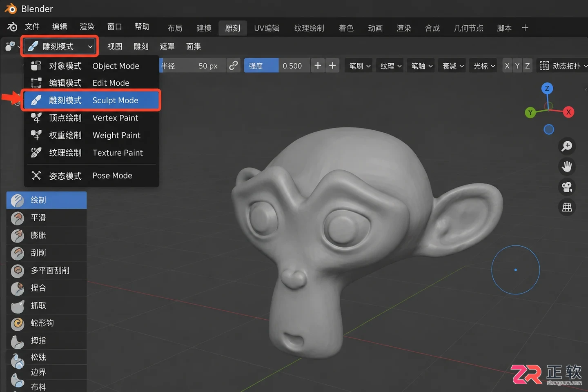The height and width of the screenshot is (392, 588).
Task: Select the 捏合 (Pinch) brush
Action: coord(47,288)
